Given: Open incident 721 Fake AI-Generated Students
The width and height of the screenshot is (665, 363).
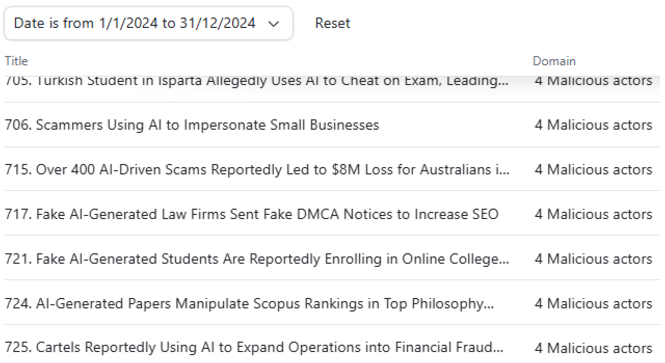Looking at the screenshot, I should 257,259.
